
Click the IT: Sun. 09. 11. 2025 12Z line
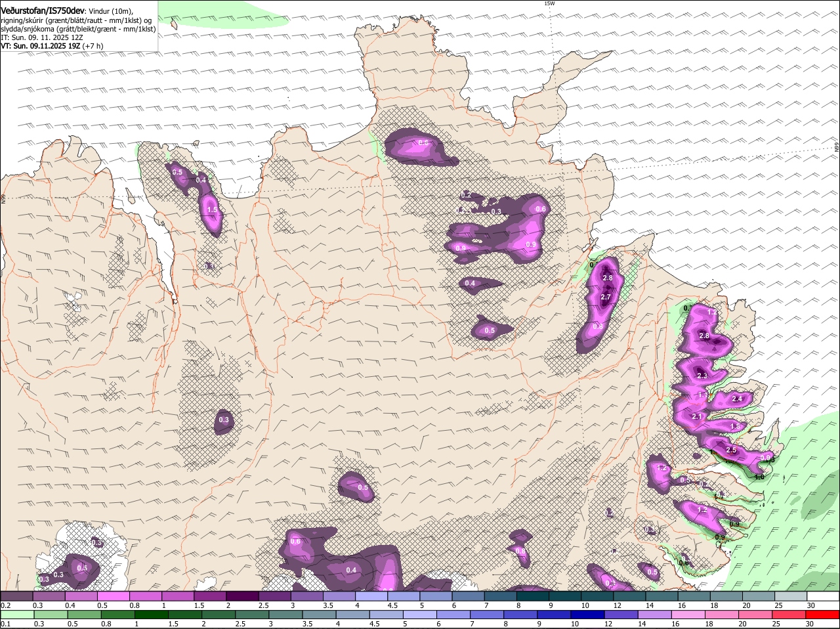coord(41,37)
